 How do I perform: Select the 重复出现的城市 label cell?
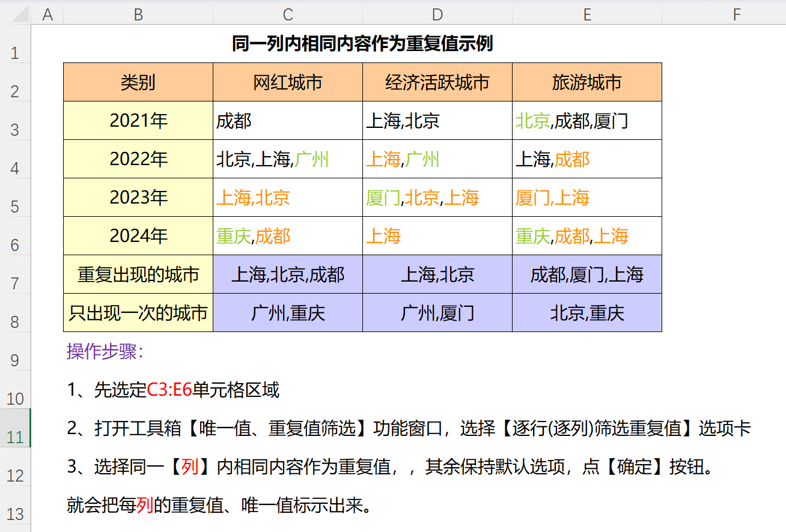pos(138,274)
